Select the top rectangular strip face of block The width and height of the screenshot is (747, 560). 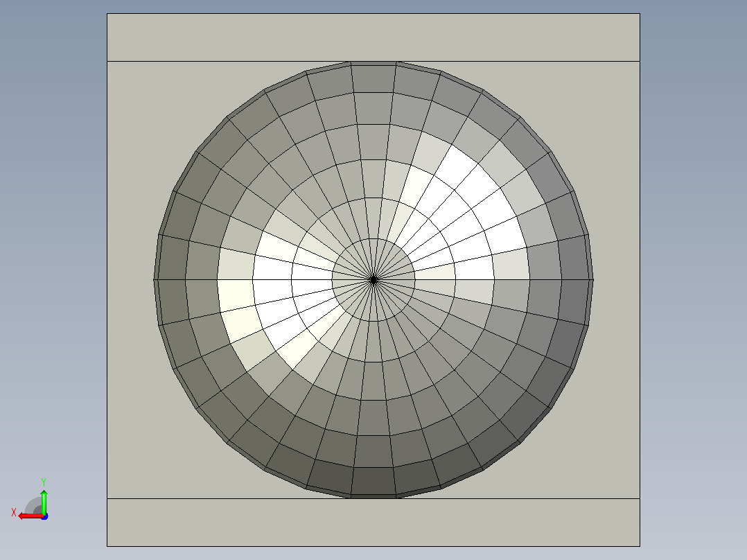coord(373,37)
